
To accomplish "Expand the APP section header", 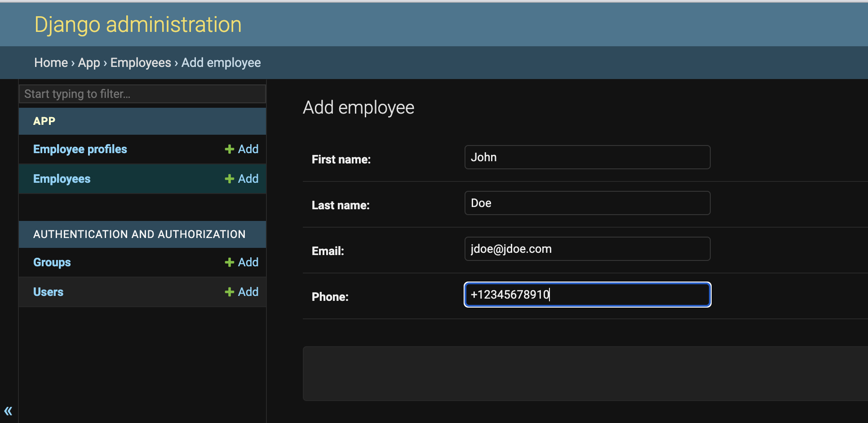I will coord(44,121).
